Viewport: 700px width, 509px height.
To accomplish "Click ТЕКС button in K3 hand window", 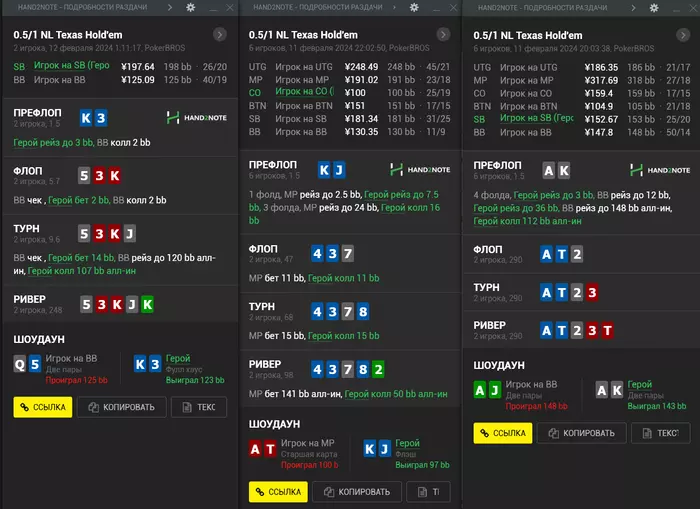I will [x=199, y=407].
